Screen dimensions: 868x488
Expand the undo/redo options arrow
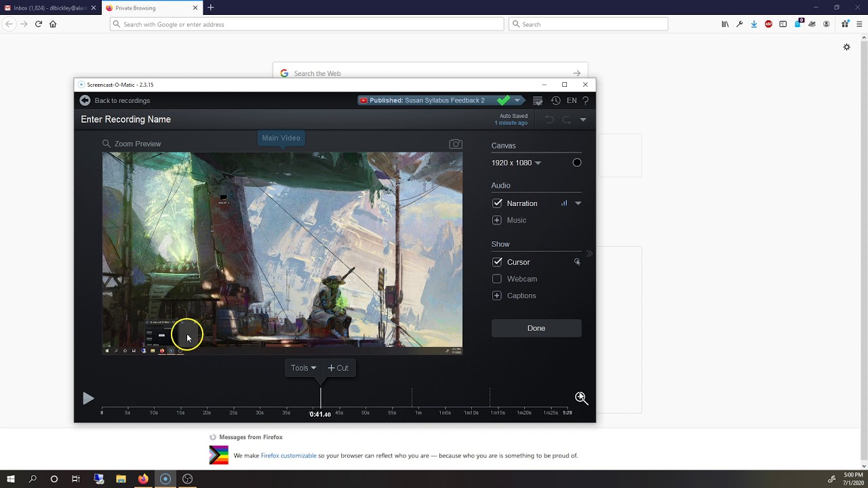point(583,120)
